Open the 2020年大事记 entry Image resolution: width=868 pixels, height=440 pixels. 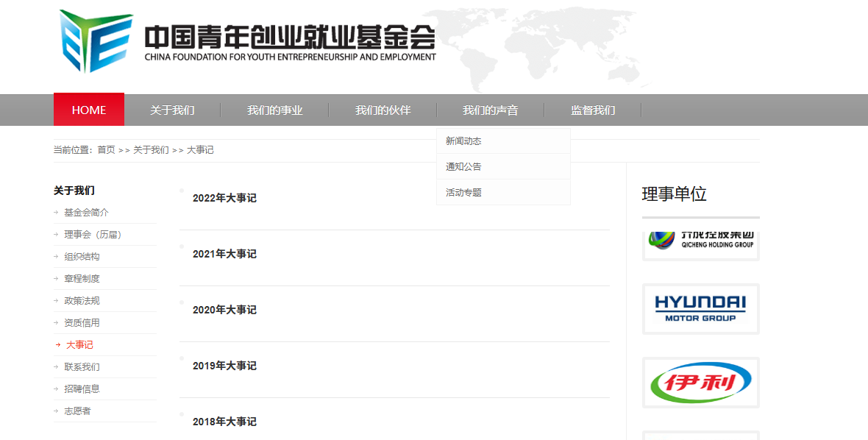tap(224, 310)
